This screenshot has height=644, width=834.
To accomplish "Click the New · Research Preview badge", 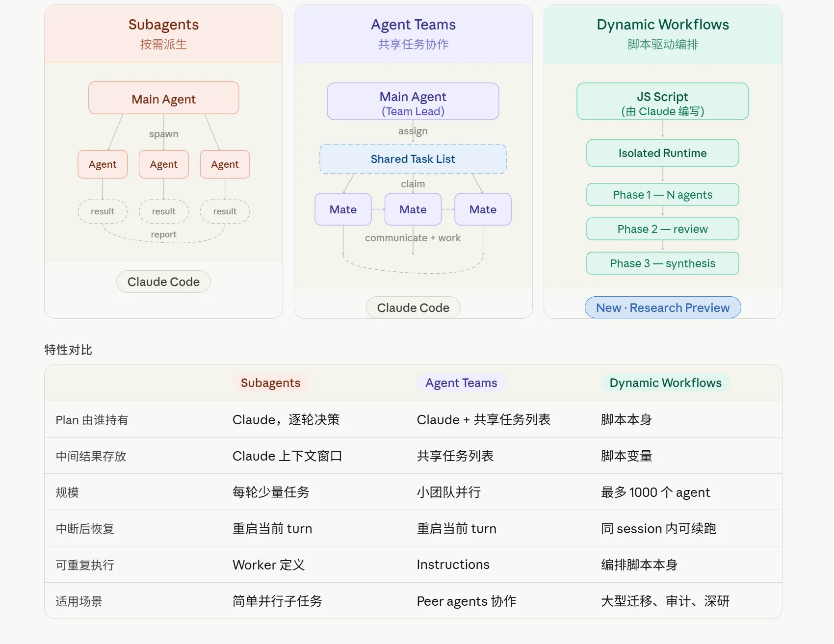I will (663, 308).
